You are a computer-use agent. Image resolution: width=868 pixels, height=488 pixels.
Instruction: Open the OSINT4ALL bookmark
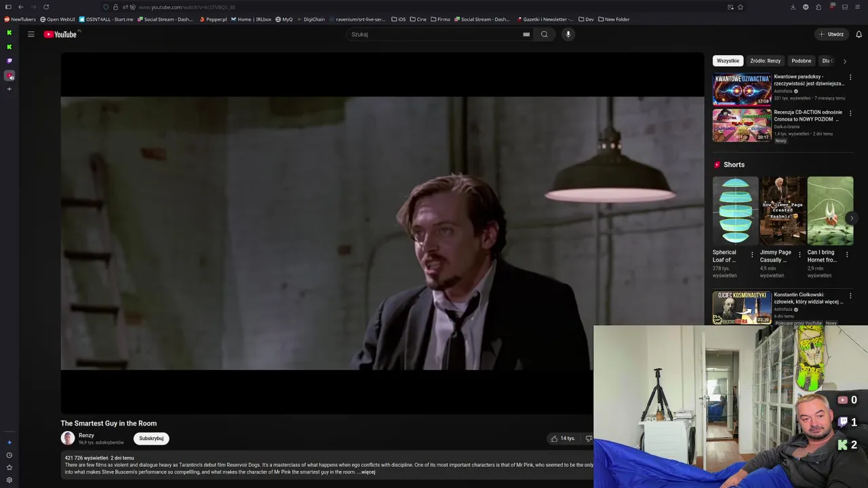106,19
